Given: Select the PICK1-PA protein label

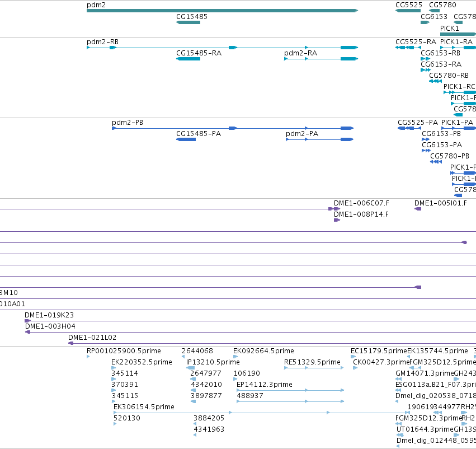Looking at the screenshot, I should [457, 123].
